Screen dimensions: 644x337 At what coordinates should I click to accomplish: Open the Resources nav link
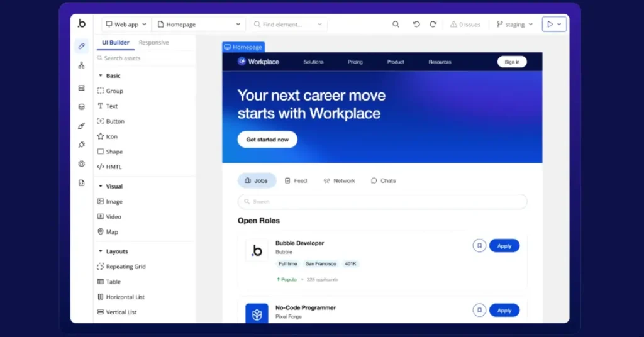[x=440, y=62]
